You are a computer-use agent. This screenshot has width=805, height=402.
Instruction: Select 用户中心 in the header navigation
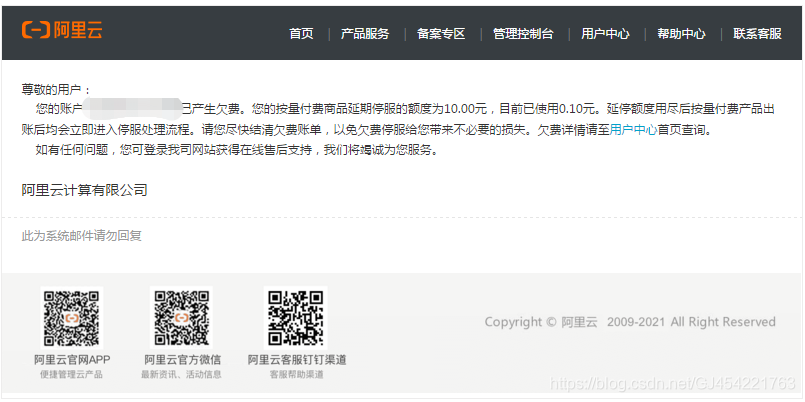point(605,34)
